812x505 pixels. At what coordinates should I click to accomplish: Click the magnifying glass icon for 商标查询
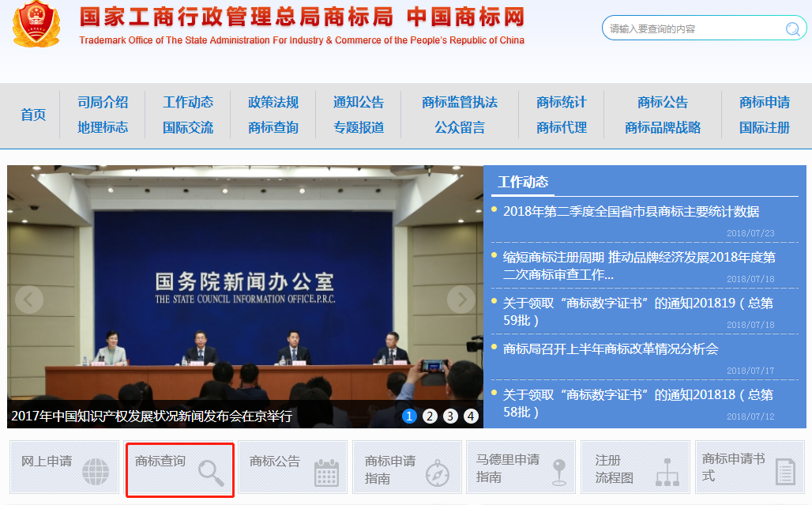211,472
